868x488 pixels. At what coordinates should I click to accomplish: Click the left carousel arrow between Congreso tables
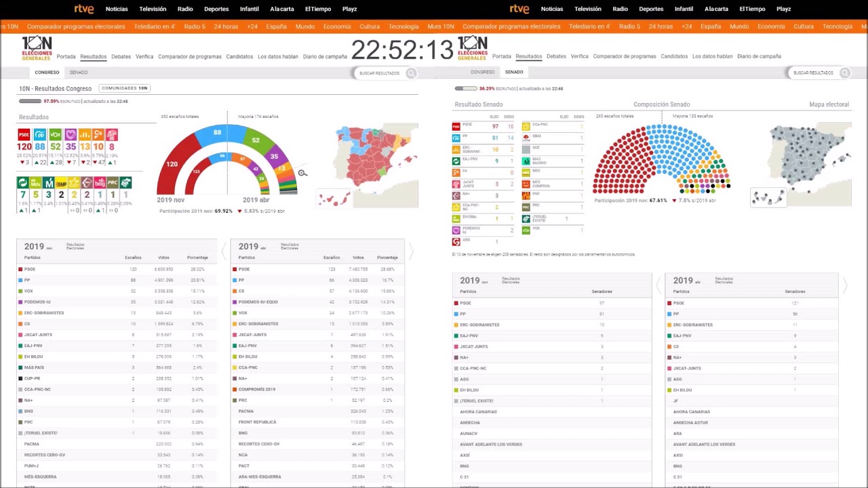coord(223,252)
